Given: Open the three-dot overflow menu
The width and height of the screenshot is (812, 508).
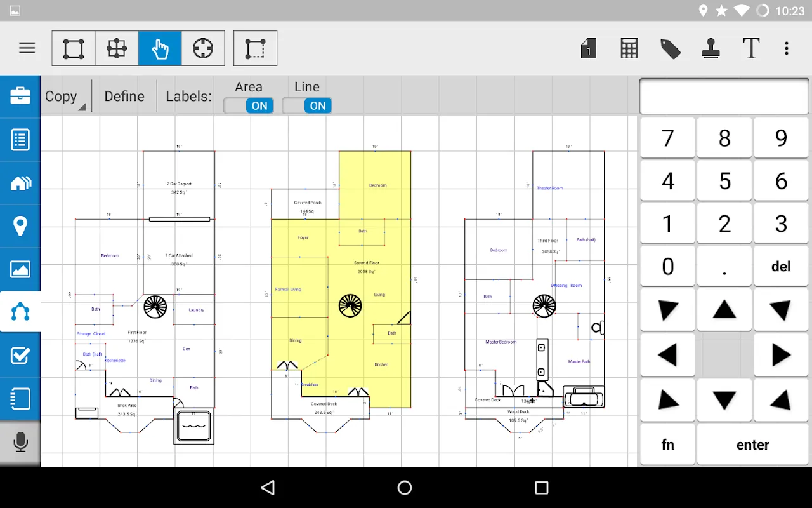Looking at the screenshot, I should coord(787,48).
